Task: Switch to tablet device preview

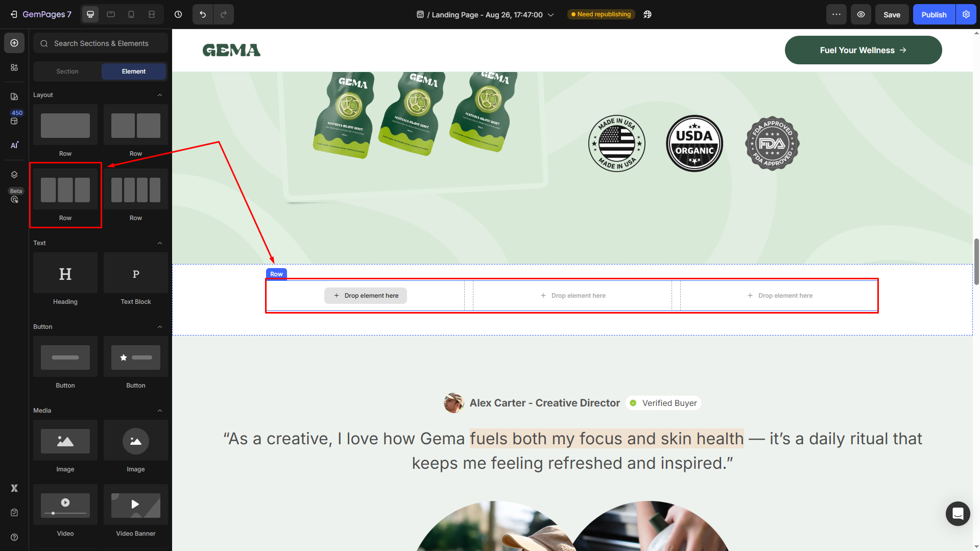Action: pyautogui.click(x=111, y=14)
